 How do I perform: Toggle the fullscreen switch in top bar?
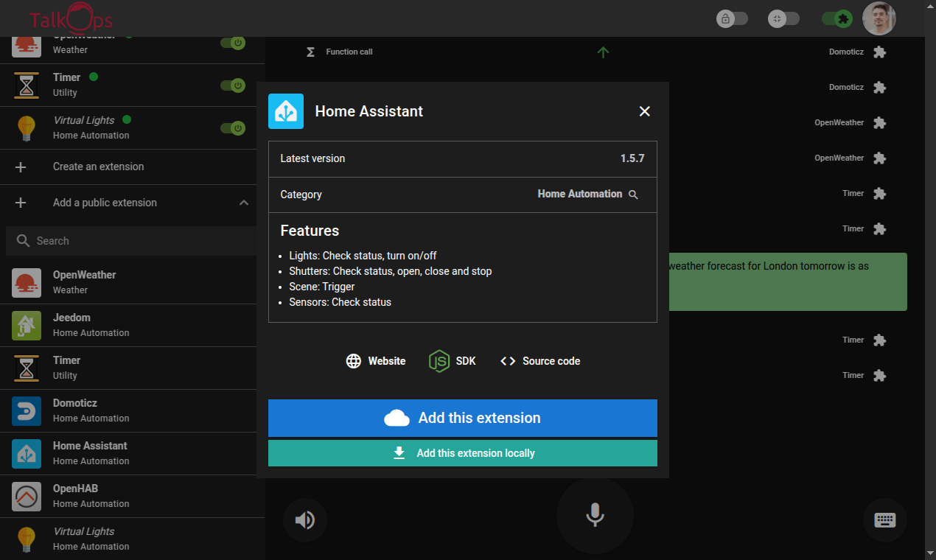783,18
